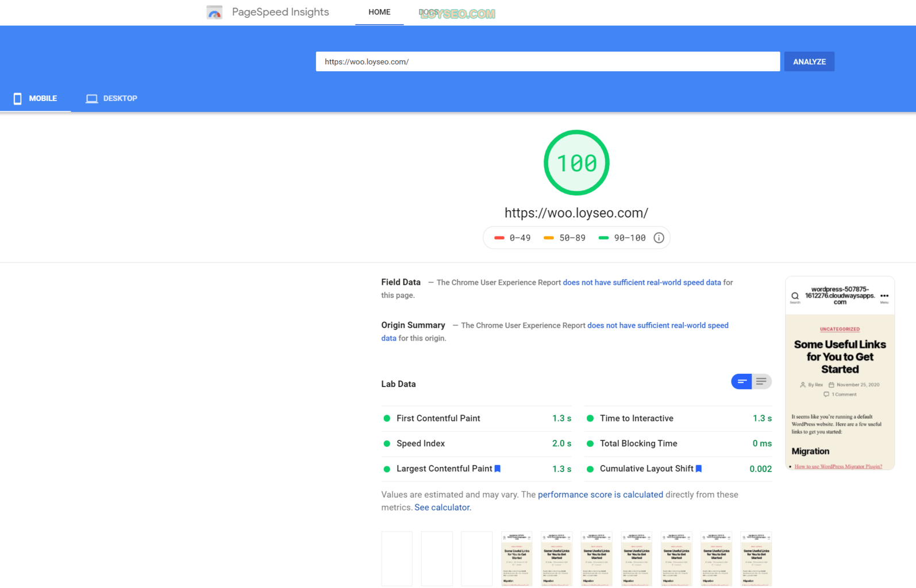
Task: Click the green Total Blocking Time status dot
Action: click(x=590, y=443)
